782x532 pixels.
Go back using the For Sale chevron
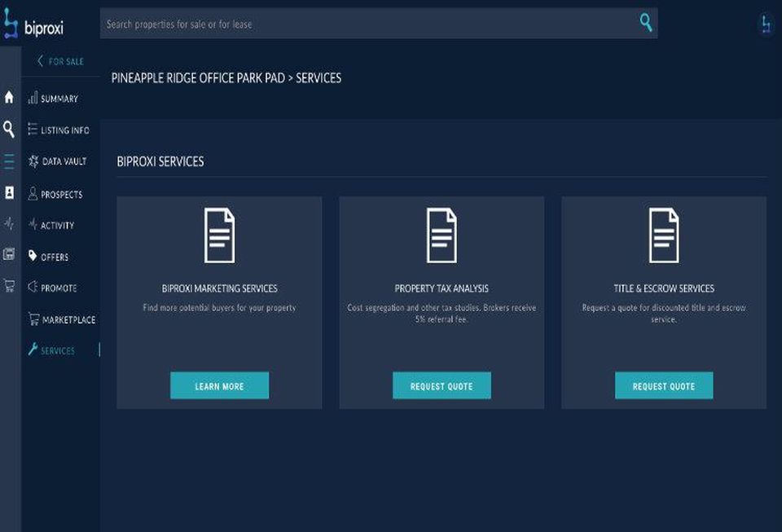coord(41,61)
